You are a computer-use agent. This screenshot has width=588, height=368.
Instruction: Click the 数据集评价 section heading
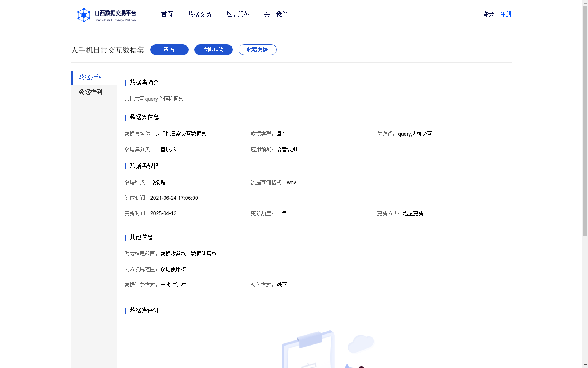pos(144,310)
